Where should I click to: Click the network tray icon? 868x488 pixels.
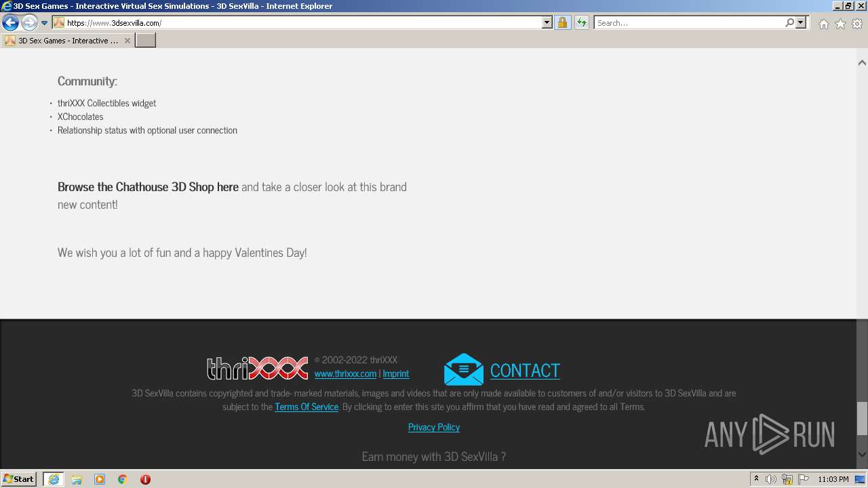787,479
